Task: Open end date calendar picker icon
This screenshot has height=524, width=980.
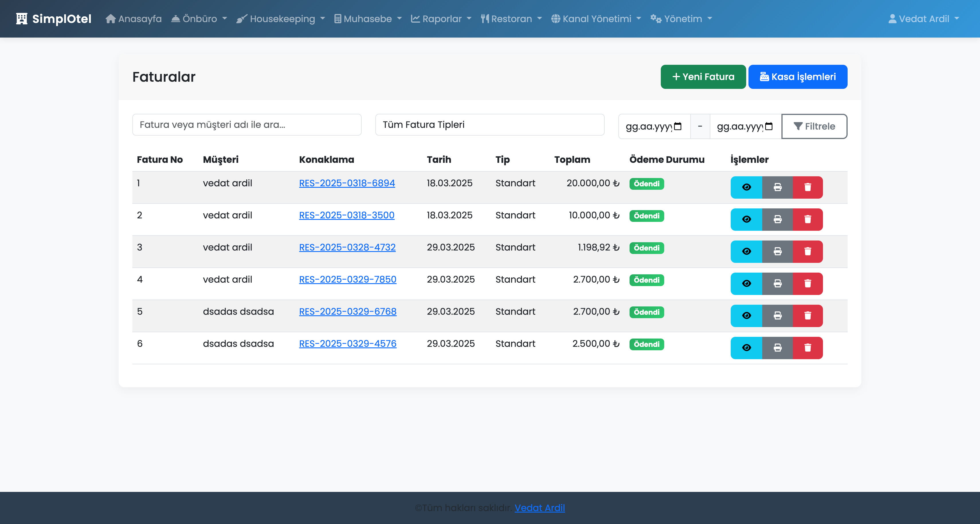Action: [769, 126]
